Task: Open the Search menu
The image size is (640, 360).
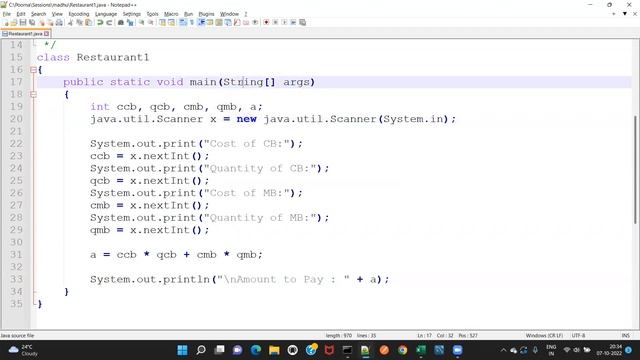Action: pos(38,14)
